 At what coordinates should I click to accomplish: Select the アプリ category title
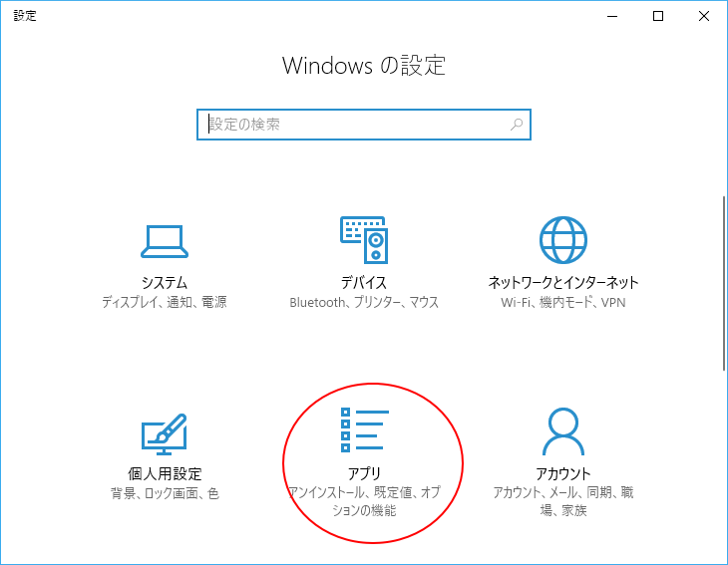click(364, 473)
